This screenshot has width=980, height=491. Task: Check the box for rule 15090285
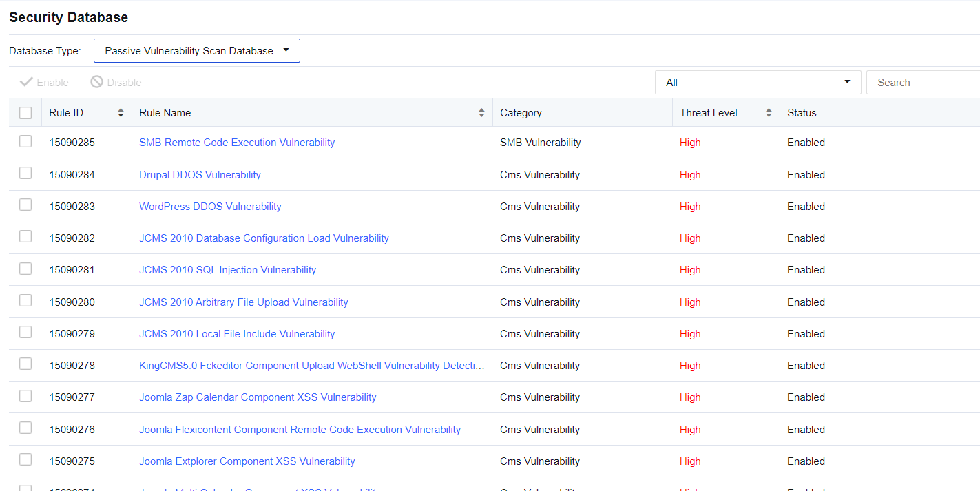(x=25, y=142)
